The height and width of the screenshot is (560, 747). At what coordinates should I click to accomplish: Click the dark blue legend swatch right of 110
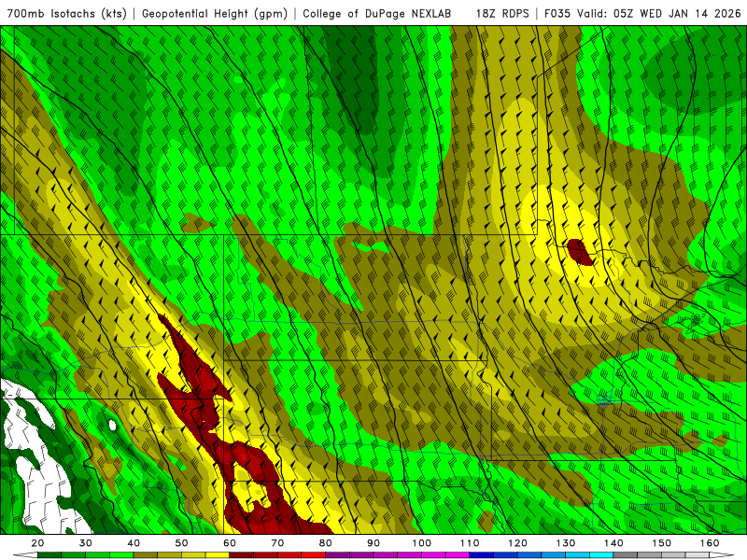coord(482,555)
